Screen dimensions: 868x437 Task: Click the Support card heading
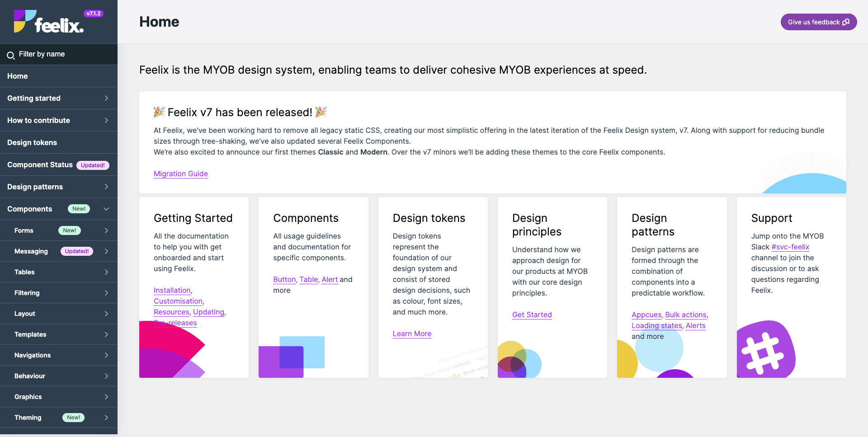tap(772, 218)
